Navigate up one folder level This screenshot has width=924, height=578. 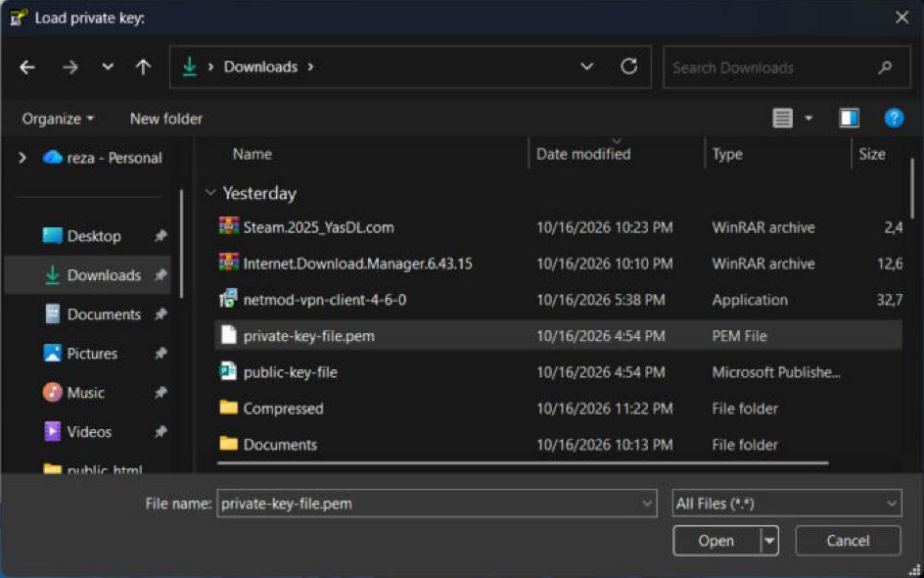pos(143,68)
